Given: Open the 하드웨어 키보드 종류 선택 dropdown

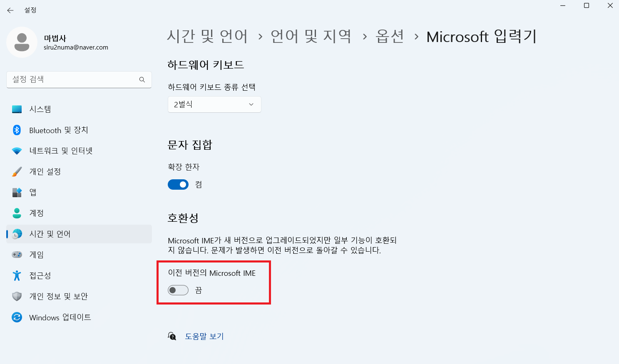Looking at the screenshot, I should (214, 104).
